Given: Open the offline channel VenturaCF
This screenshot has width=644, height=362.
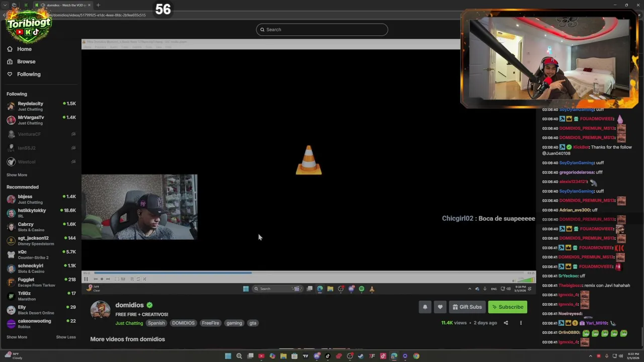Looking at the screenshot, I should [41, 134].
